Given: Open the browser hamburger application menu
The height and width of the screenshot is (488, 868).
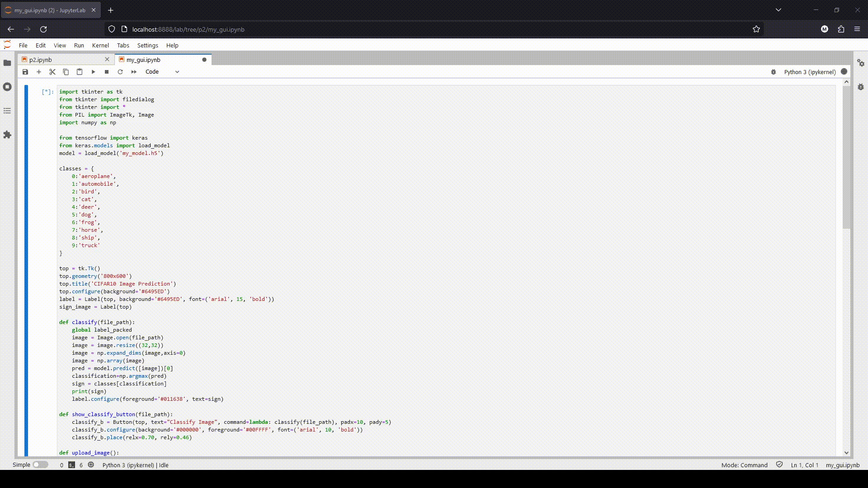Looking at the screenshot, I should pos(857,29).
